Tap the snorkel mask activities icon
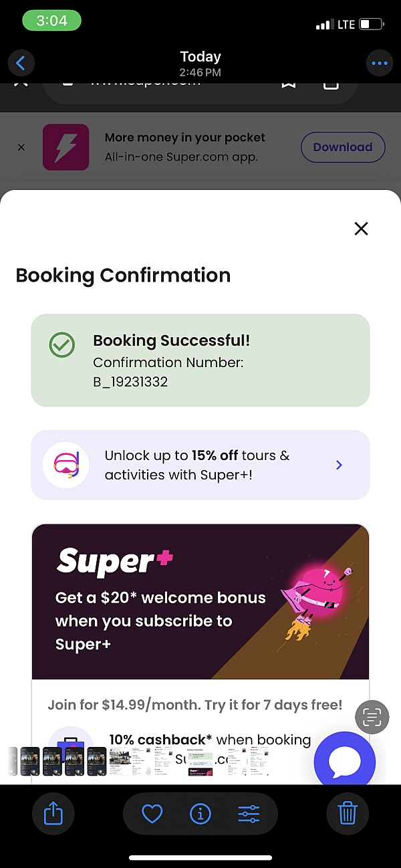Viewport: 401px width, 868px height. 66,465
